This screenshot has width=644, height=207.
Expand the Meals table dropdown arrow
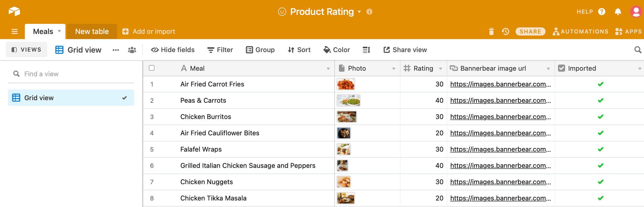pyautogui.click(x=59, y=31)
